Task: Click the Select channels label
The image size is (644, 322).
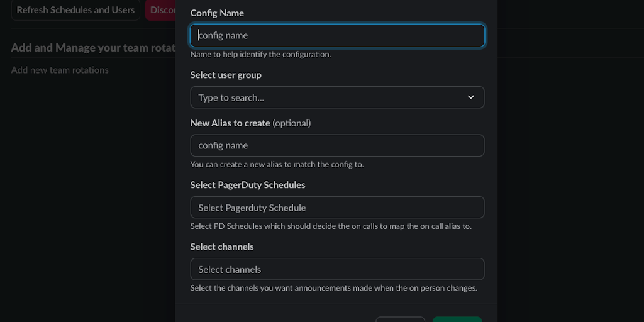Action: (x=222, y=247)
